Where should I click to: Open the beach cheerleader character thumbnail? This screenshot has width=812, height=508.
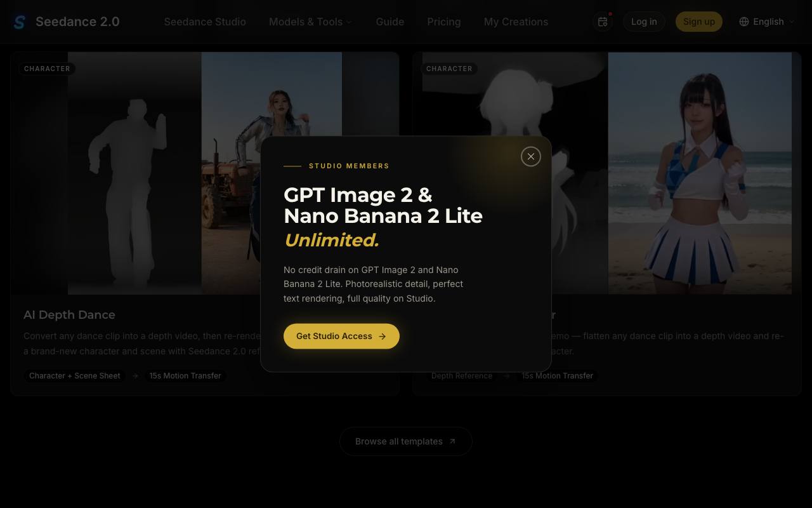click(700, 173)
